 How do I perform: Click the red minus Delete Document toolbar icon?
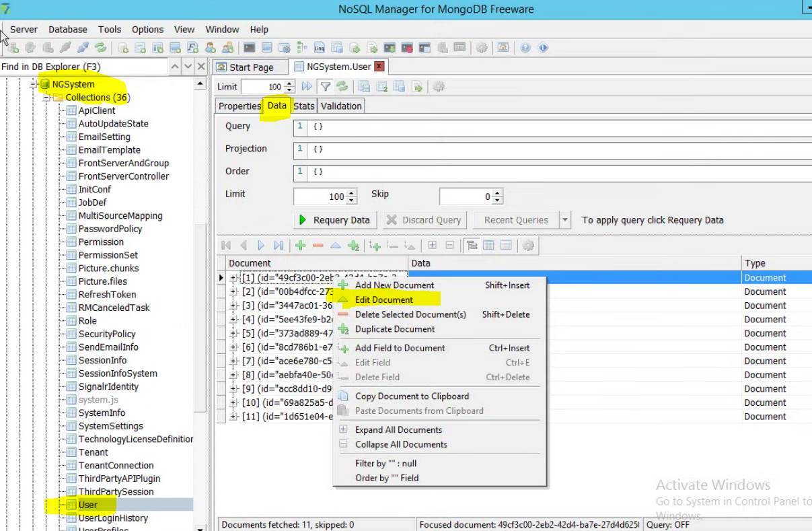[x=318, y=246]
